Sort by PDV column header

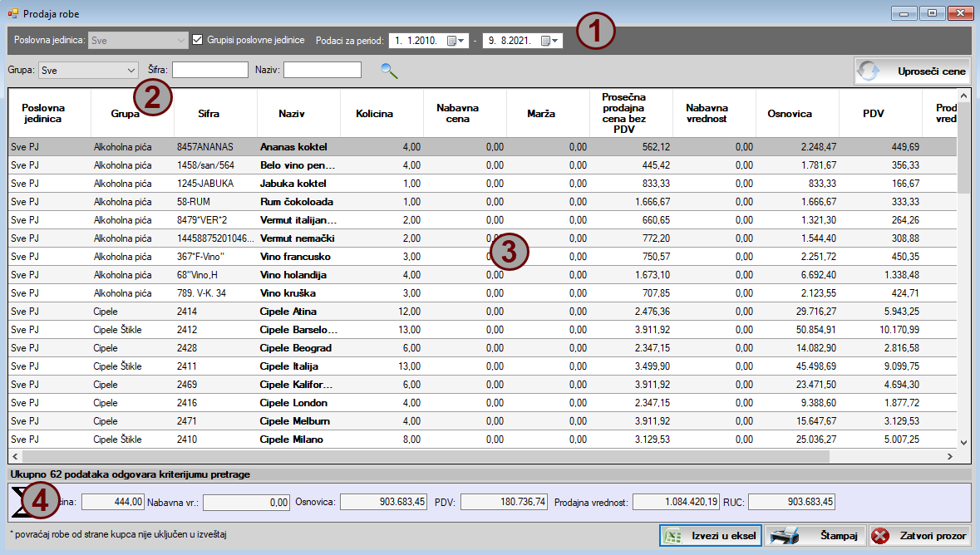tap(880, 113)
